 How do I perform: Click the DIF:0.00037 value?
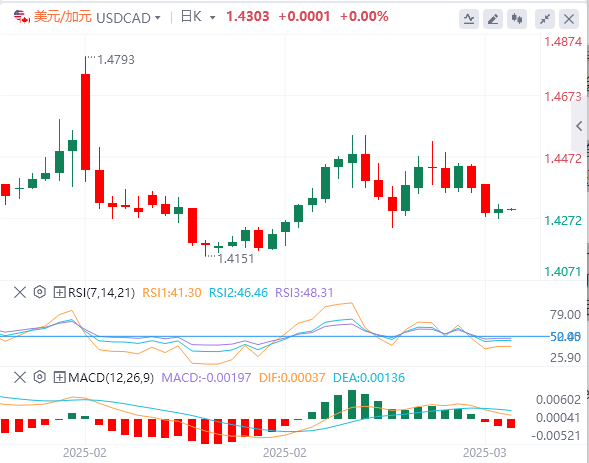click(x=292, y=377)
